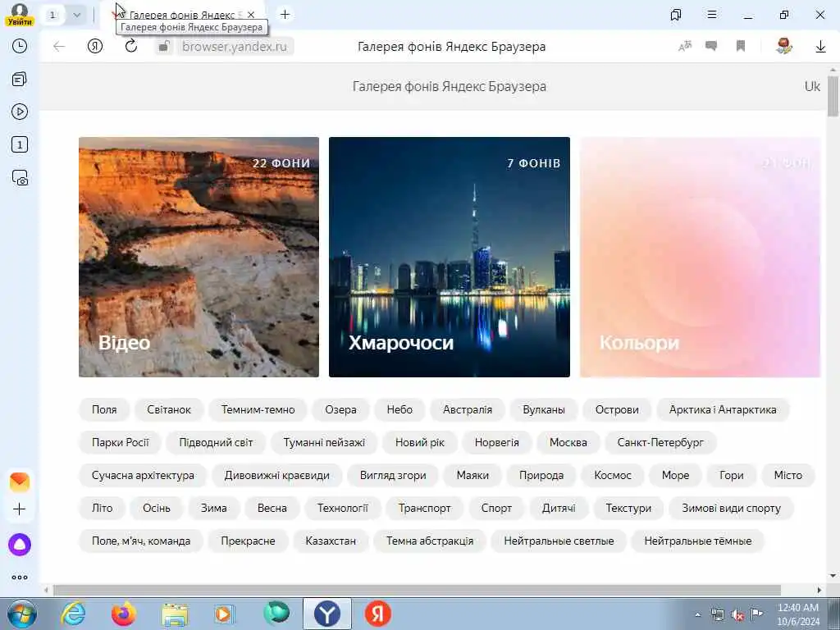Viewport: 840px width, 630px height.
Task: Open the downloads arrow icon
Action: 820,47
